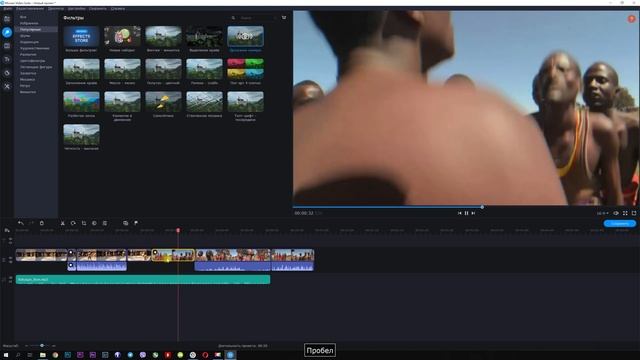
Task: Select the glass mosaic filter thumbnail
Action: (204, 102)
